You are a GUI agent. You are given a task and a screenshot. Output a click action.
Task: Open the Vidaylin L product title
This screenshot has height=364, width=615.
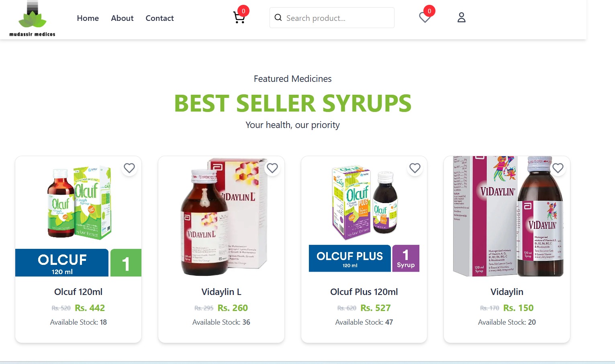(x=221, y=292)
